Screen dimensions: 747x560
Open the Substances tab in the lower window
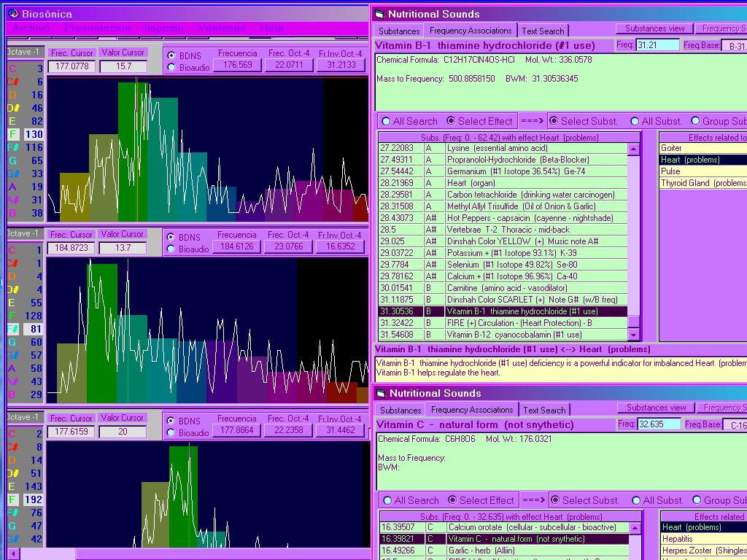(x=400, y=410)
